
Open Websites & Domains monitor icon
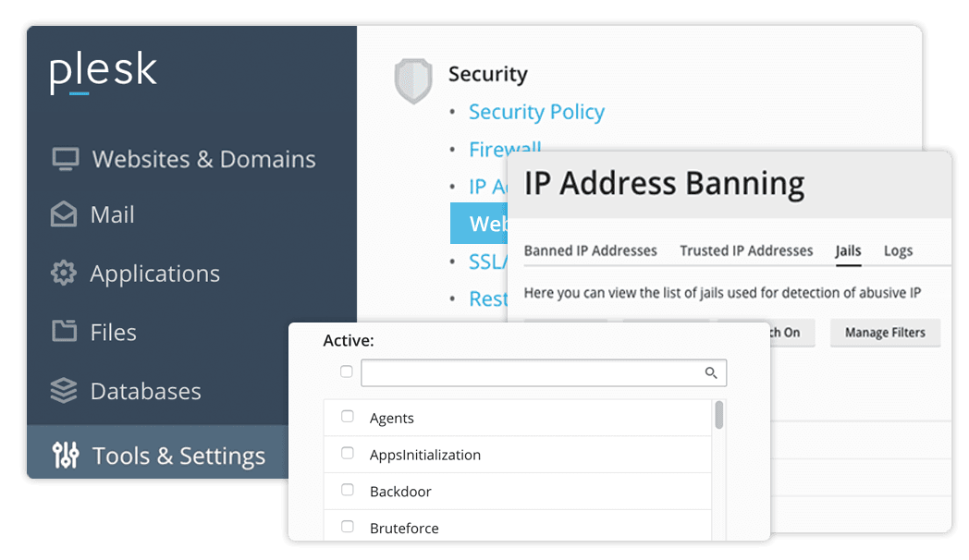pyautogui.click(x=65, y=159)
